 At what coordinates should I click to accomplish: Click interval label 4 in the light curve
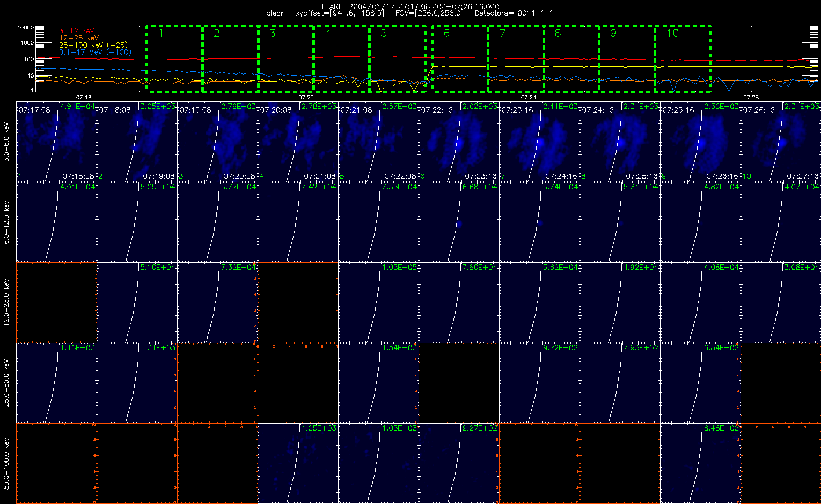point(328,33)
